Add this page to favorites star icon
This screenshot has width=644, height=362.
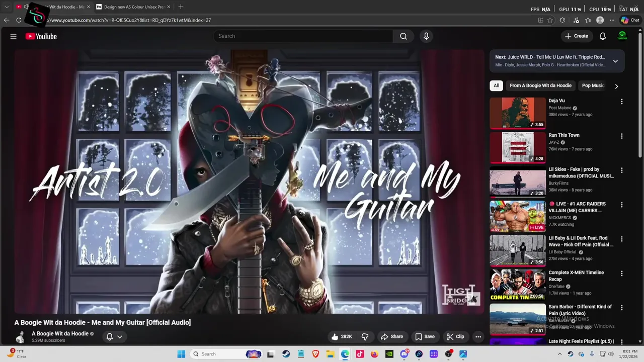point(550,20)
